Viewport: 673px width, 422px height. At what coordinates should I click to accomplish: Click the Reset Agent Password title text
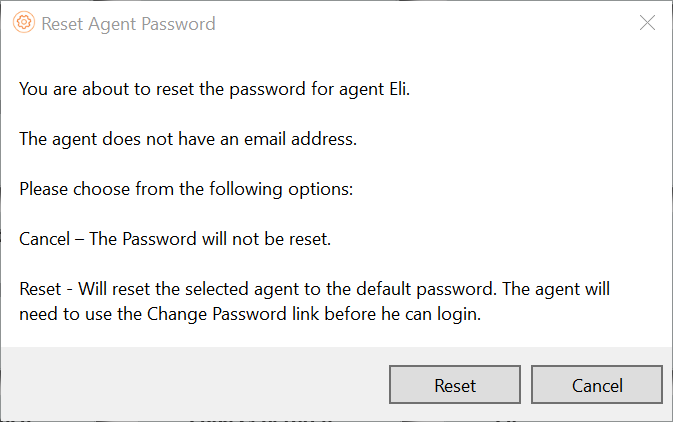point(128,24)
